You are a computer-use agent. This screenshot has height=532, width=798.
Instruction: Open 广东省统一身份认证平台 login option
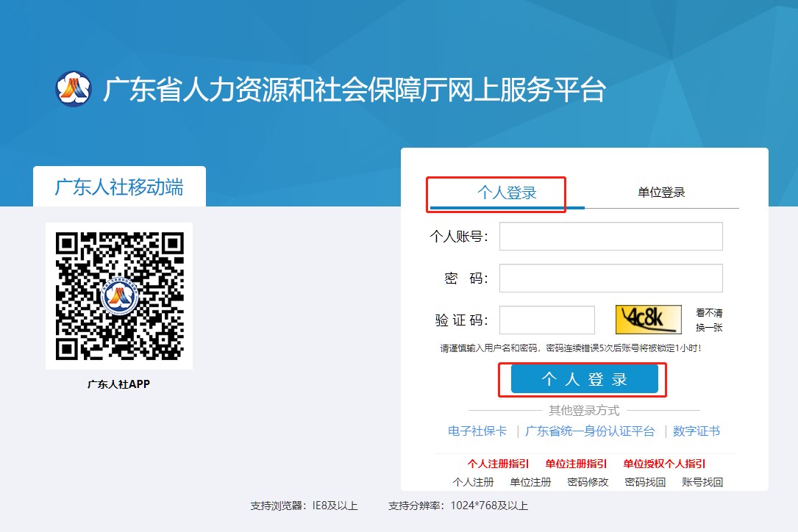pyautogui.click(x=591, y=432)
